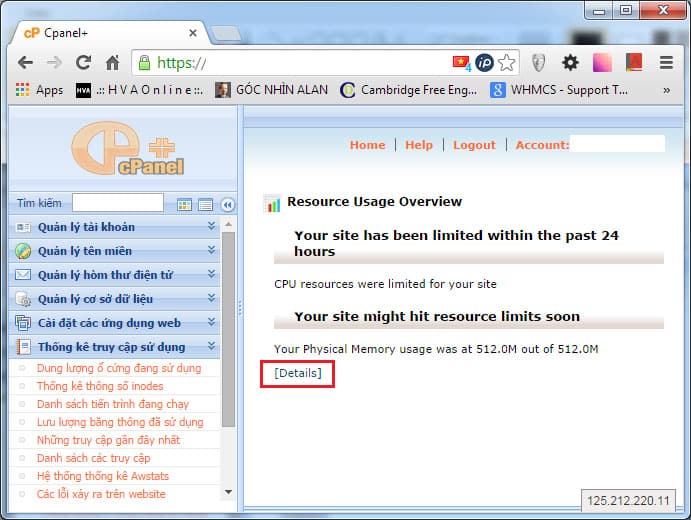Click the email envelope icon
The width and height of the screenshot is (691, 520).
[x=23, y=275]
